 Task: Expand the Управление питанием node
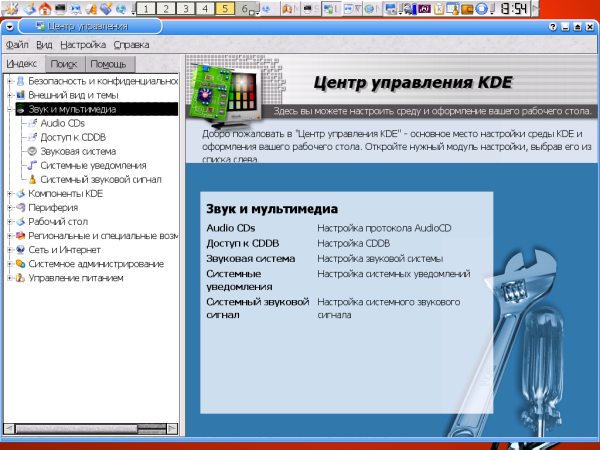10,278
